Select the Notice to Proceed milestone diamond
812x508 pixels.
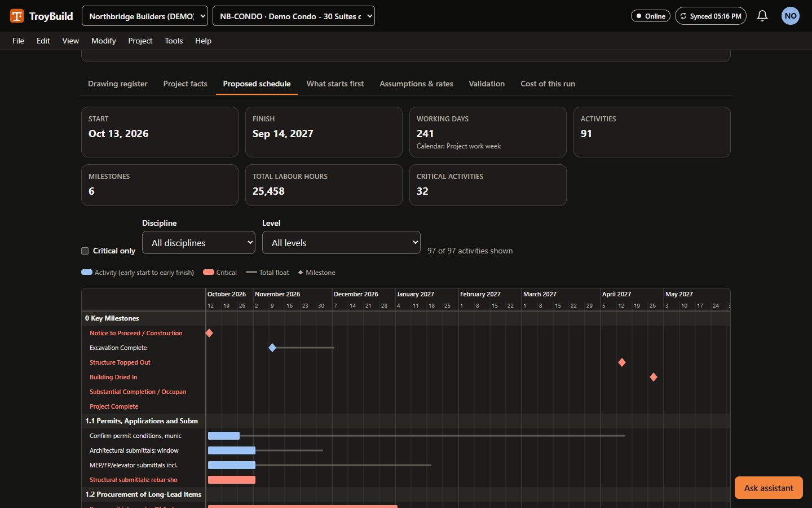click(x=209, y=333)
